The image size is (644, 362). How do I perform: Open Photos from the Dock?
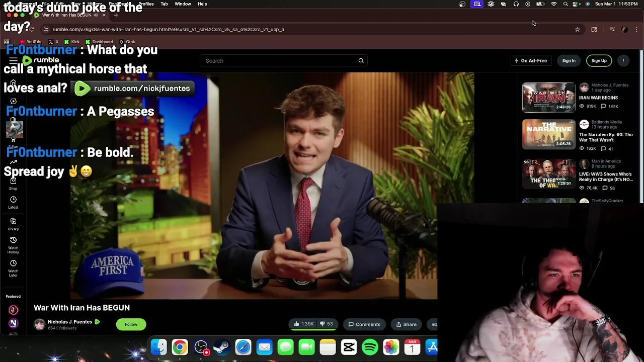click(391, 347)
